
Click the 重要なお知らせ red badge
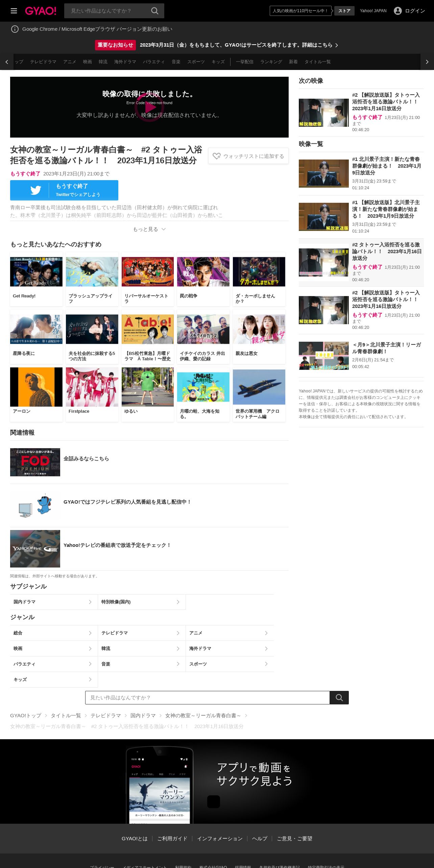pyautogui.click(x=115, y=45)
